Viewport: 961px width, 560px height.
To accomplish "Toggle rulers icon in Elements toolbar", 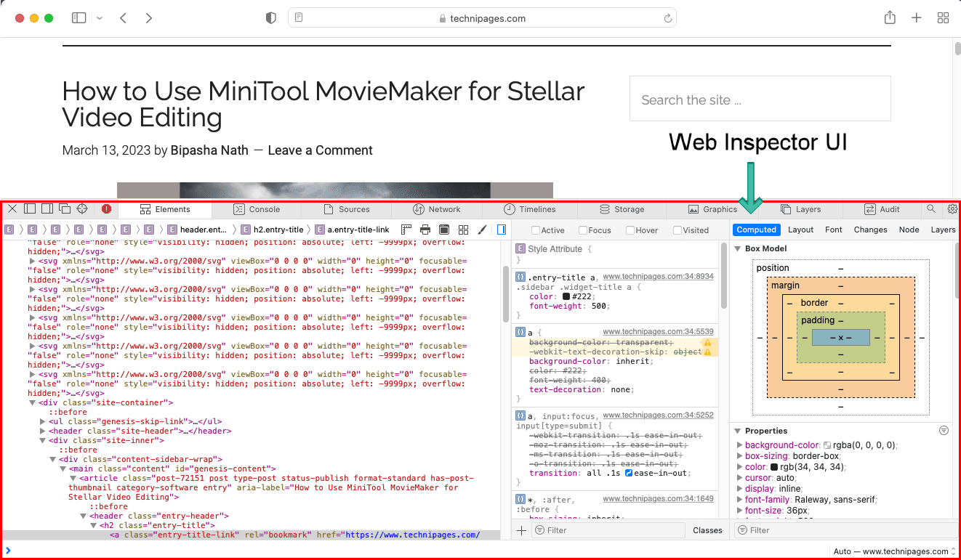I will tap(406, 230).
